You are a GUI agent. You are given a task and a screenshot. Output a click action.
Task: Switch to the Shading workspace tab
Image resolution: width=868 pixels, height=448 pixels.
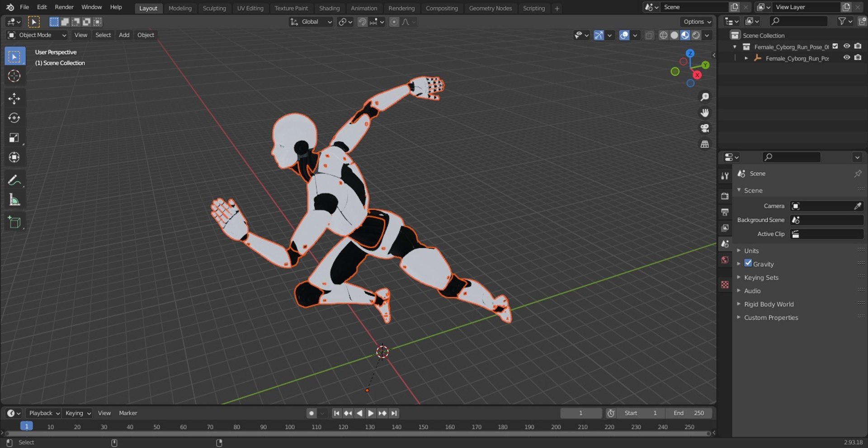(329, 8)
